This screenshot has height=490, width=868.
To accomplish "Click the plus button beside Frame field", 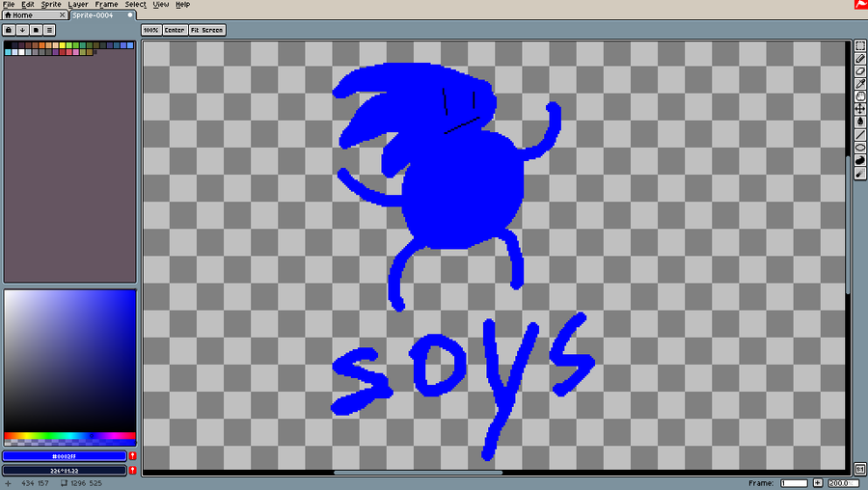I will [x=818, y=483].
